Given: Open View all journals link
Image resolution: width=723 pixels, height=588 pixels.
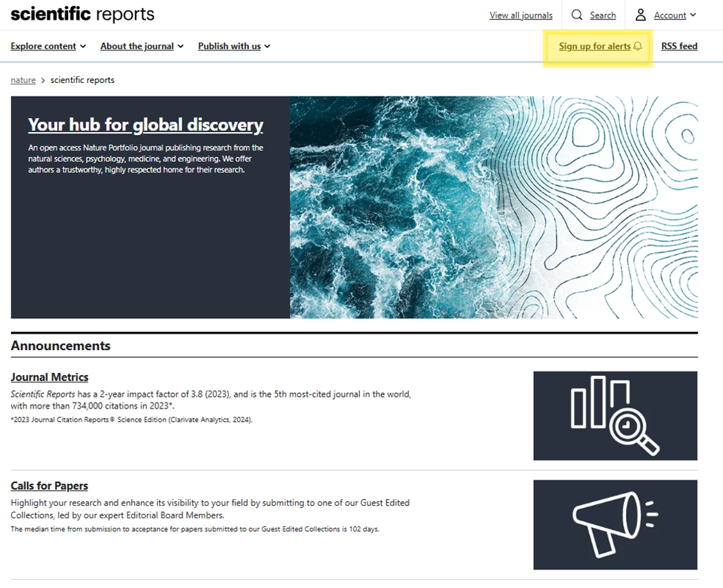Looking at the screenshot, I should tap(521, 16).
